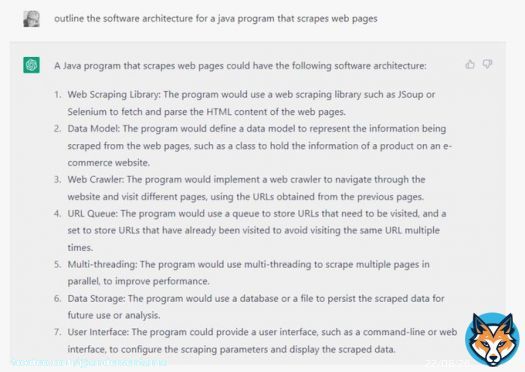Viewport: 525px width, 372px height.
Task: Click the ChatGPT green logo avatar
Action: (x=31, y=65)
